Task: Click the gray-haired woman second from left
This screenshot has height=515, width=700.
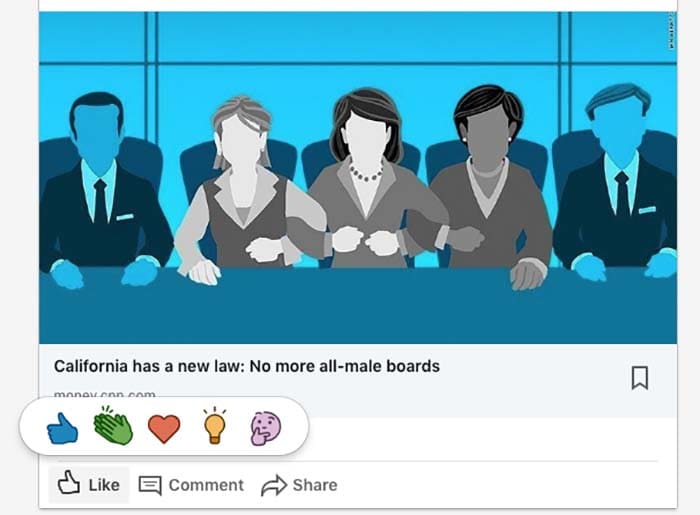Action: point(240,190)
